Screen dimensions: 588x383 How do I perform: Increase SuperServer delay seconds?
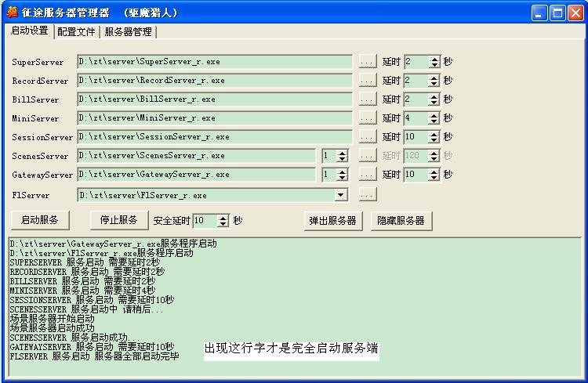coord(434,59)
